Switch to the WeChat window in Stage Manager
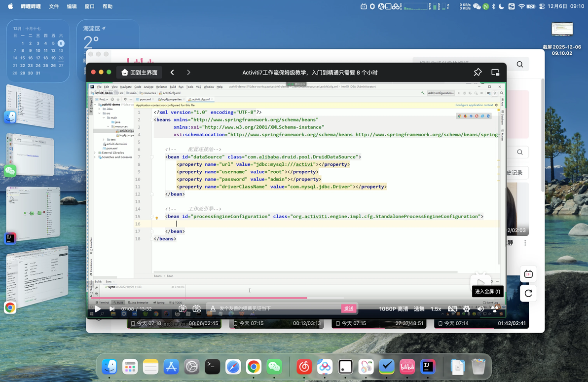The image size is (588, 382). click(30, 154)
